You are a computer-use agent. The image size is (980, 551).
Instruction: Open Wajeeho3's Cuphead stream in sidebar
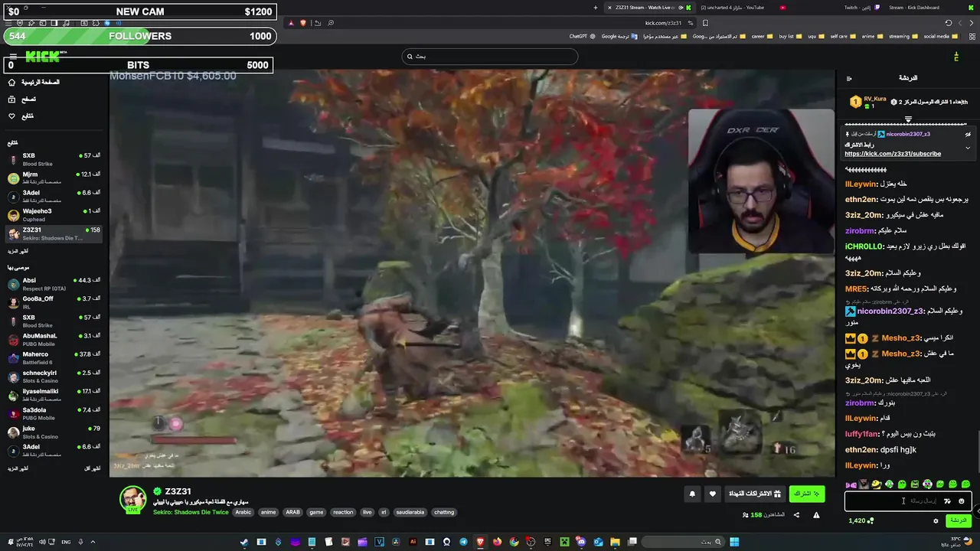54,214
